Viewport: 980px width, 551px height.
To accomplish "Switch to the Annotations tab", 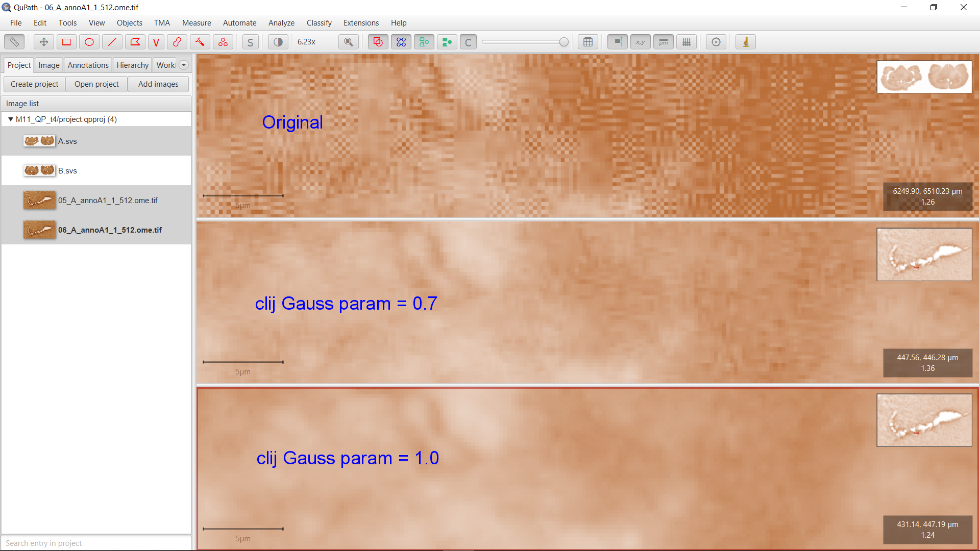I will pos(88,65).
